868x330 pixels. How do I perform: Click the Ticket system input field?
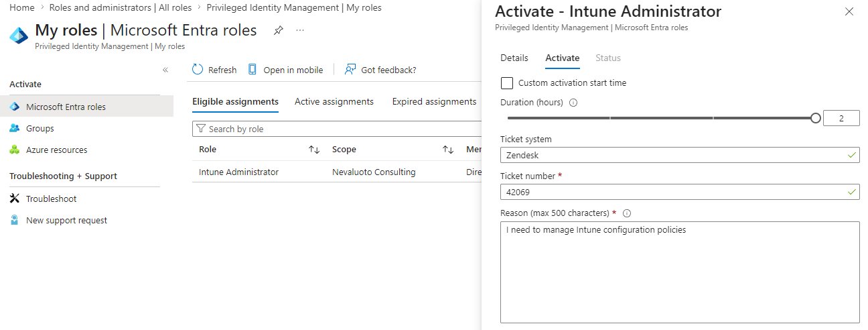[680, 155]
